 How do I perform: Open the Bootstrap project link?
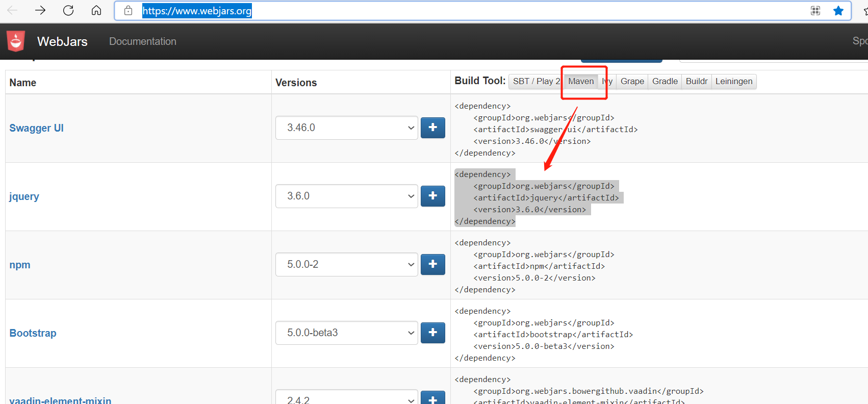[x=33, y=333]
